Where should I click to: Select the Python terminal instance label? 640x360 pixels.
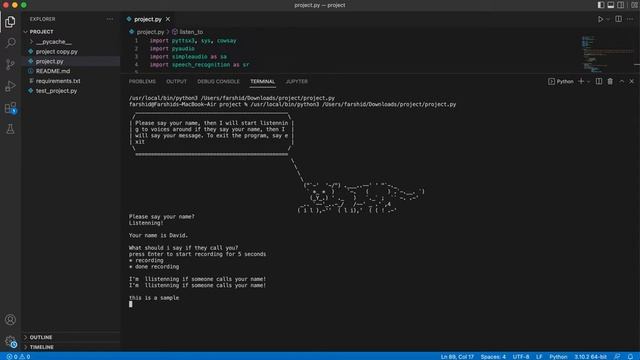tap(561, 82)
